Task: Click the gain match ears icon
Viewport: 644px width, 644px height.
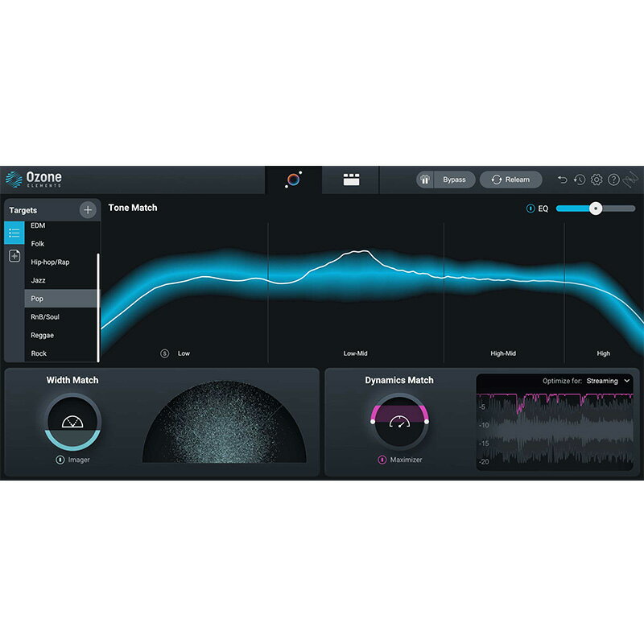Action: 425,180
